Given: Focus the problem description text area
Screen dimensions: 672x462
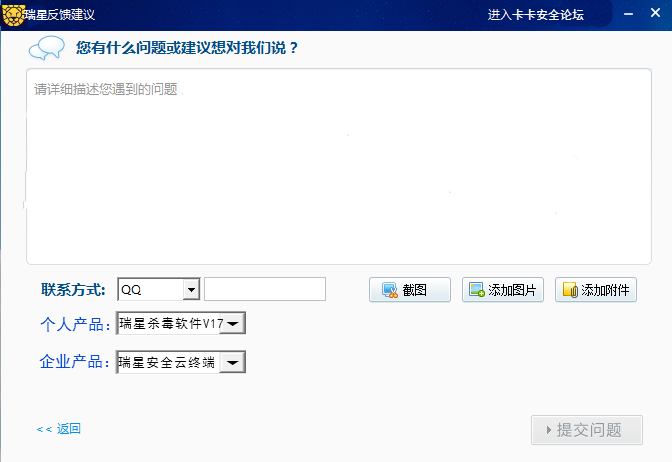Looking at the screenshot, I should (339, 166).
